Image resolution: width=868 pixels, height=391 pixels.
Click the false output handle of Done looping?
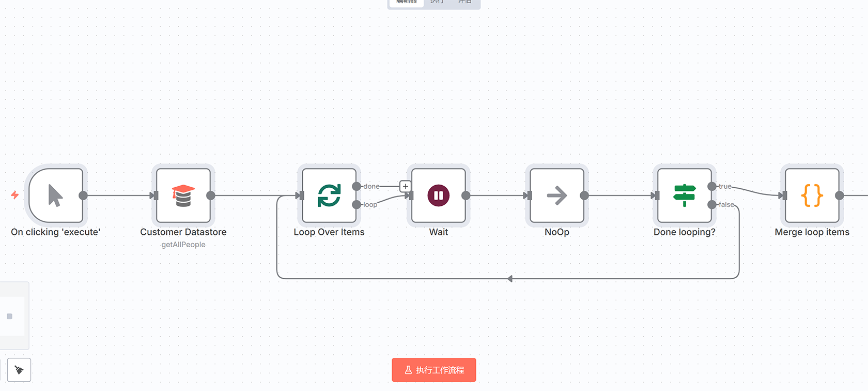pos(712,205)
